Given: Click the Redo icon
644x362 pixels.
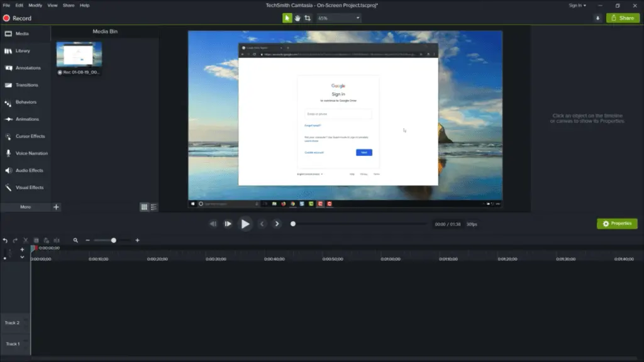Looking at the screenshot, I should coord(15,241).
